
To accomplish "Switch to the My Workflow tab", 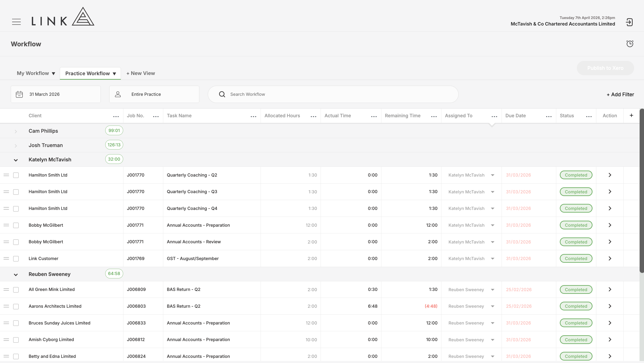I will click(36, 73).
